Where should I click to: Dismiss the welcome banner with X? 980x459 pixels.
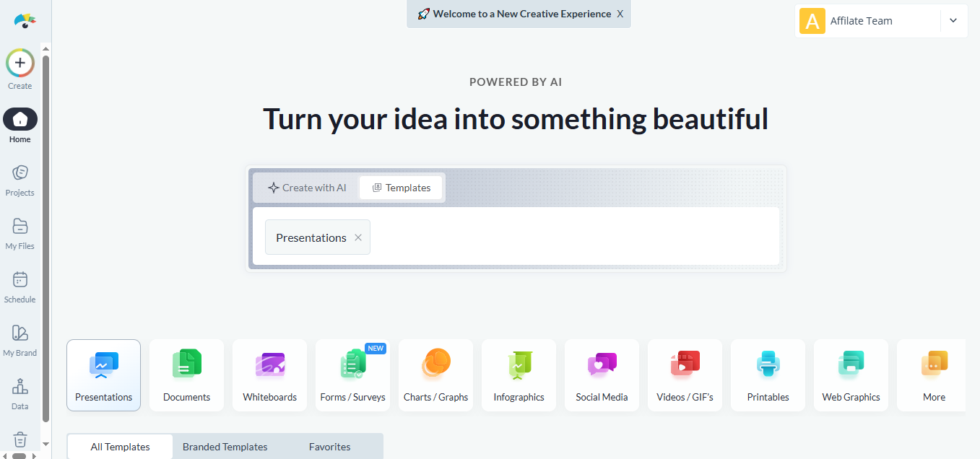tap(620, 14)
